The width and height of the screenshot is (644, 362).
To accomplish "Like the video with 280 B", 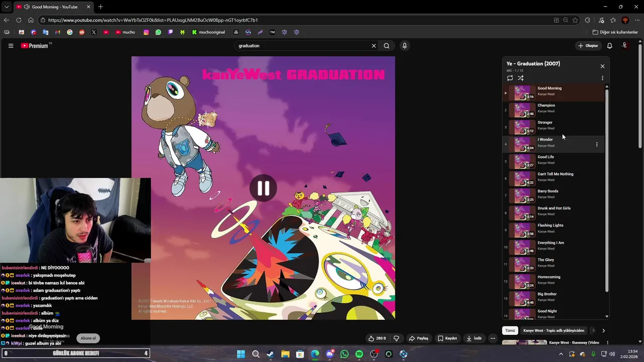I will 377,338.
